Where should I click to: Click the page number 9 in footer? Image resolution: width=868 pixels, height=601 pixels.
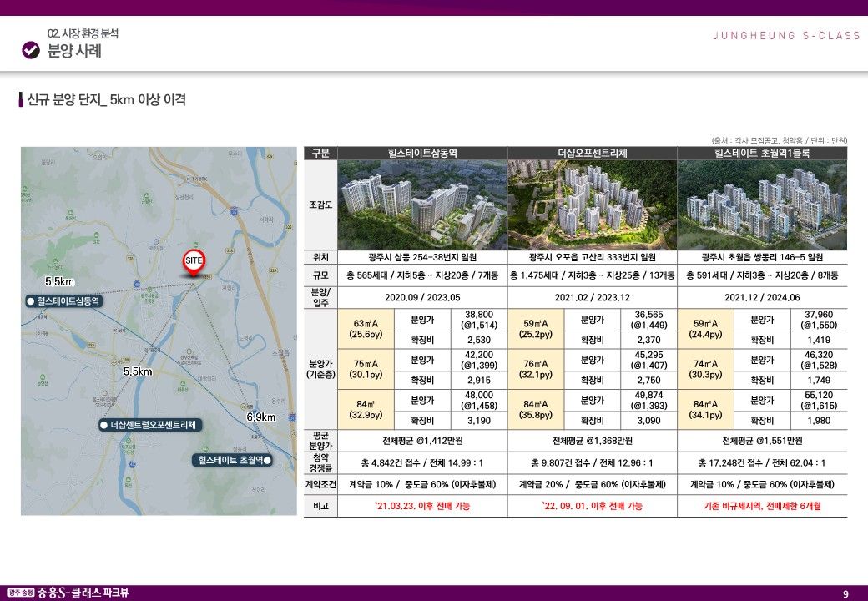[845, 593]
